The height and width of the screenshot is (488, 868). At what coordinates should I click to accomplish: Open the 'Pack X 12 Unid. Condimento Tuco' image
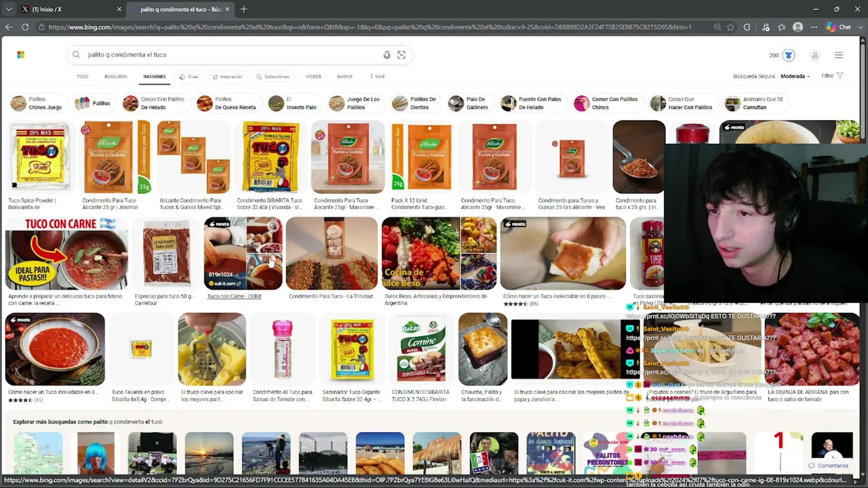click(x=422, y=157)
